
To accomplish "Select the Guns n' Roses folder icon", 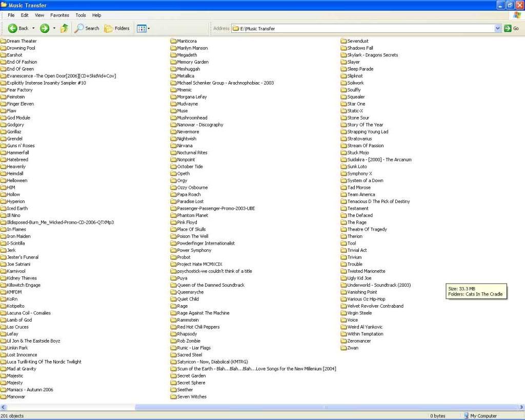I will [x=4, y=145].
